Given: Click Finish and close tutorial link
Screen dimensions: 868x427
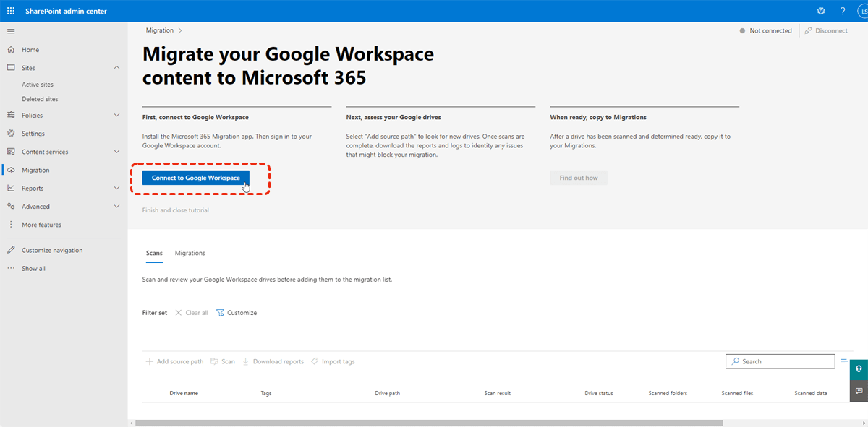Looking at the screenshot, I should [x=175, y=210].
